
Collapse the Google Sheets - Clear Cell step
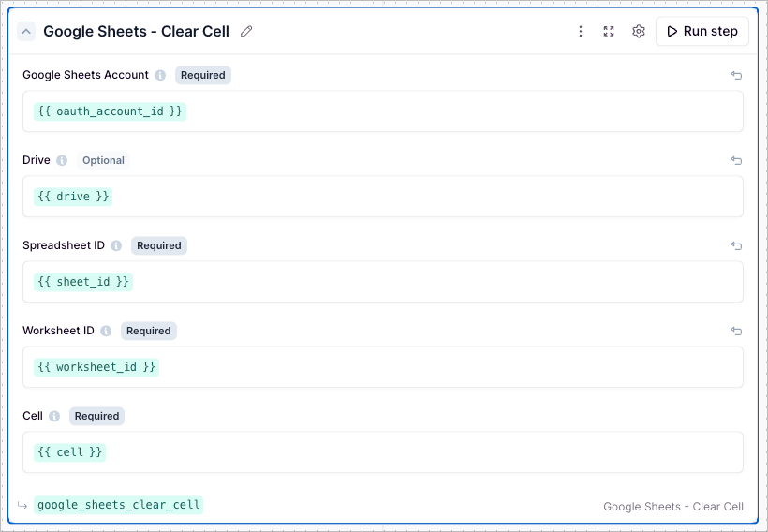coord(26,32)
